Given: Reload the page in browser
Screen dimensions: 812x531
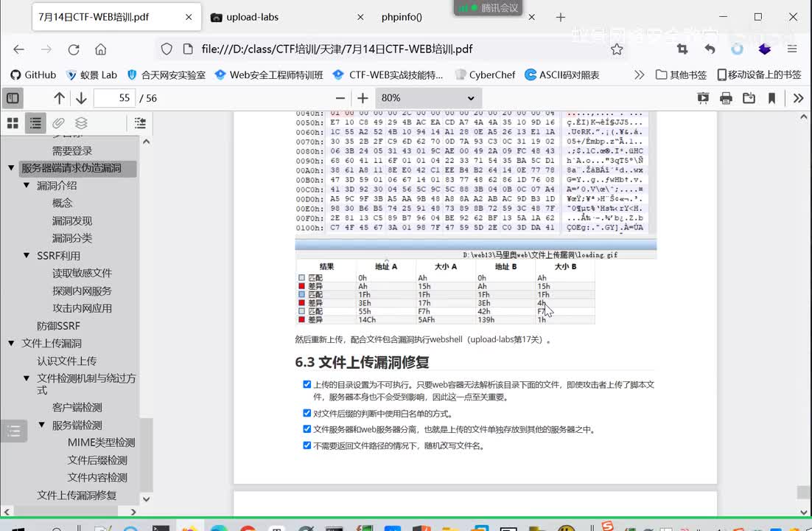Looking at the screenshot, I should (74, 49).
